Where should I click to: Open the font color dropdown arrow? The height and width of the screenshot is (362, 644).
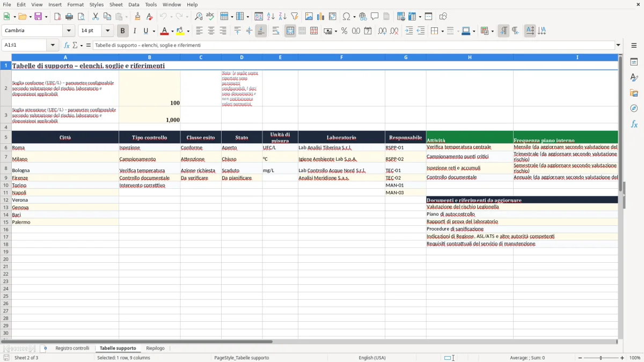(172, 31)
